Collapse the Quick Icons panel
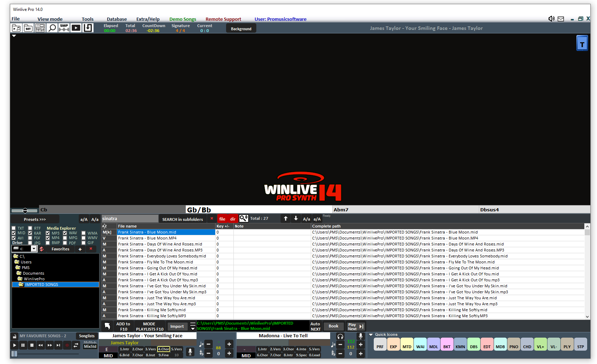597x364 pixels. [371, 334]
